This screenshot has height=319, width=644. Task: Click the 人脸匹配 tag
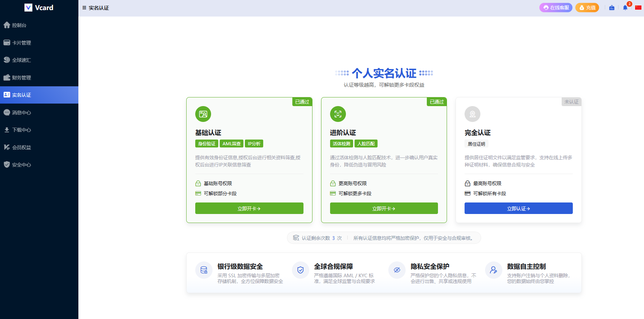(366, 143)
